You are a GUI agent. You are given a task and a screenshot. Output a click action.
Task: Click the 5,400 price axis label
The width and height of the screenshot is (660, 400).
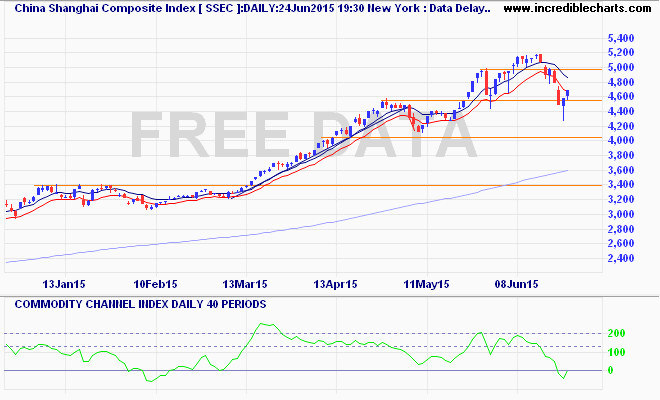619,37
